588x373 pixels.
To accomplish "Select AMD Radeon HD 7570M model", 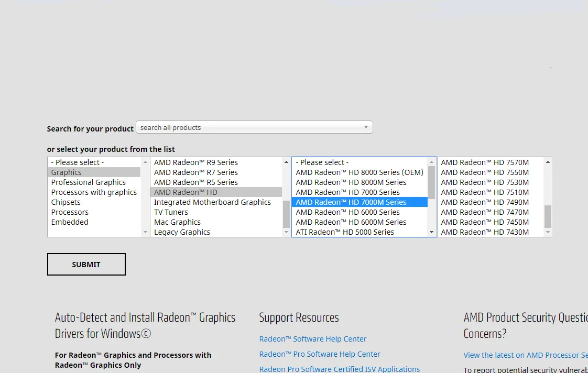I will pyautogui.click(x=491, y=162).
